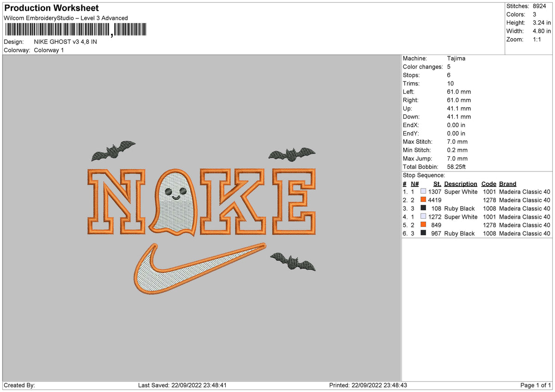
Task: Click the Description column header
Action: (461, 184)
